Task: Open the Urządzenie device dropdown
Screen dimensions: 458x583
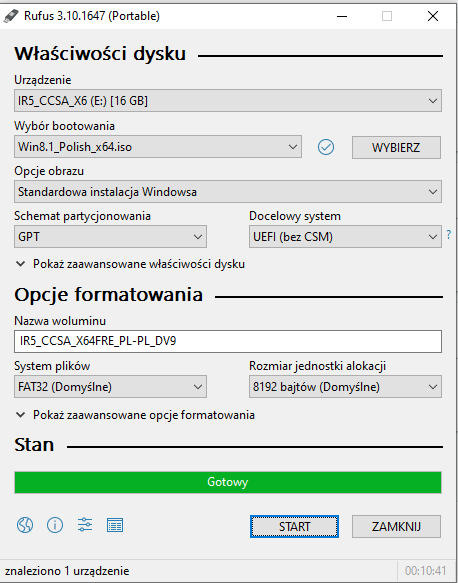Action: pos(228,100)
